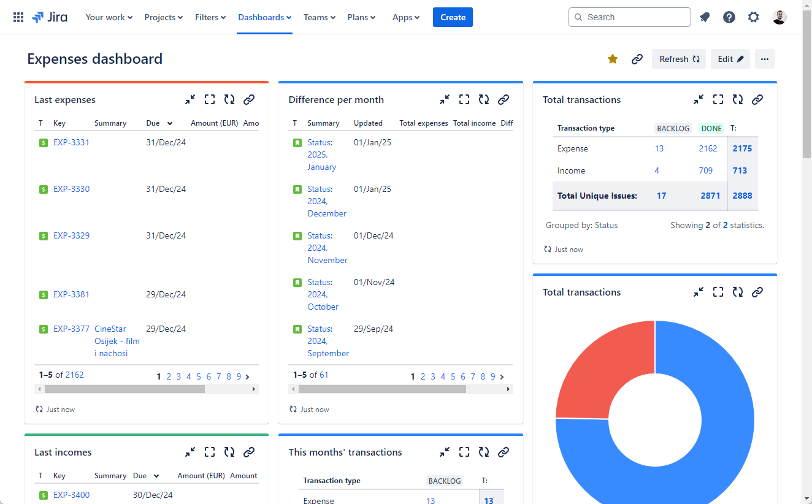
Task: Click the Search input field
Action: (x=629, y=17)
